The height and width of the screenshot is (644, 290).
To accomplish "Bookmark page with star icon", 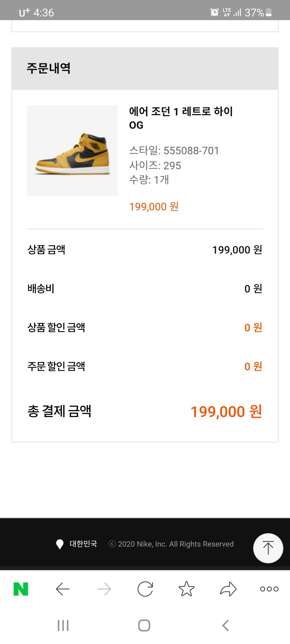I will (186, 589).
